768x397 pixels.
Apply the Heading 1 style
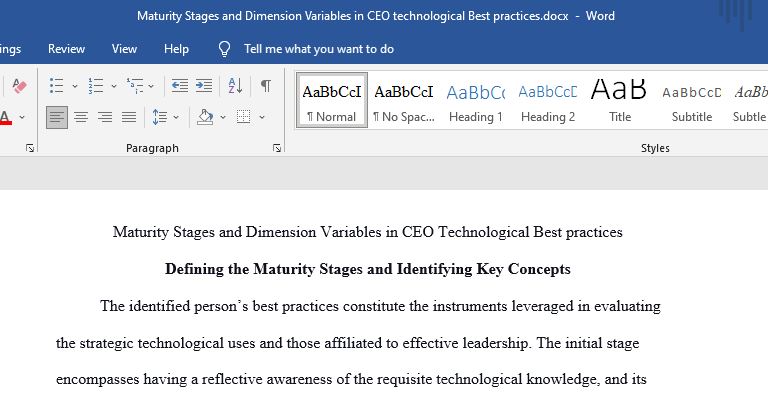[x=476, y=102]
